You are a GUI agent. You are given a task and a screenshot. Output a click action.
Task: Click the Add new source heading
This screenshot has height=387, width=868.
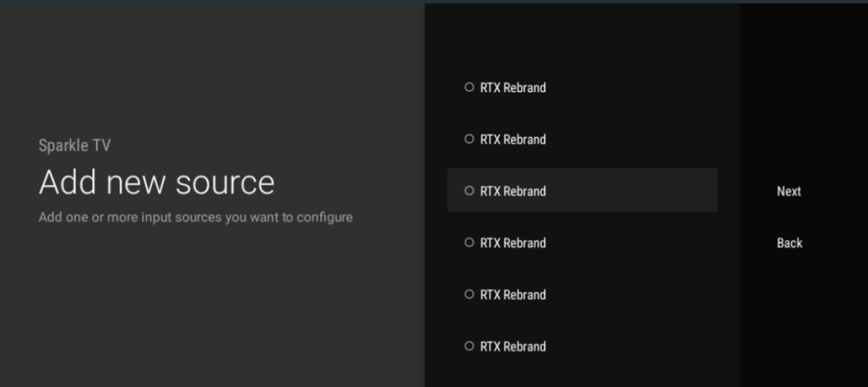[x=157, y=182]
